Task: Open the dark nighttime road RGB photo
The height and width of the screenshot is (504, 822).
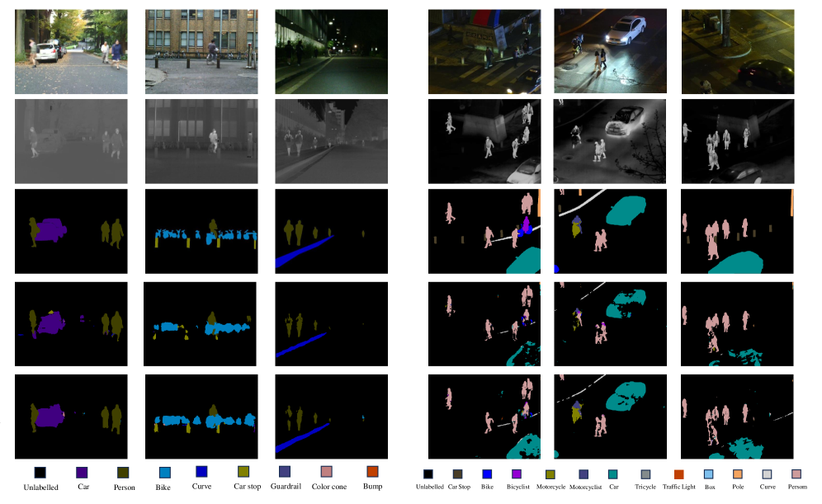Action: point(331,51)
